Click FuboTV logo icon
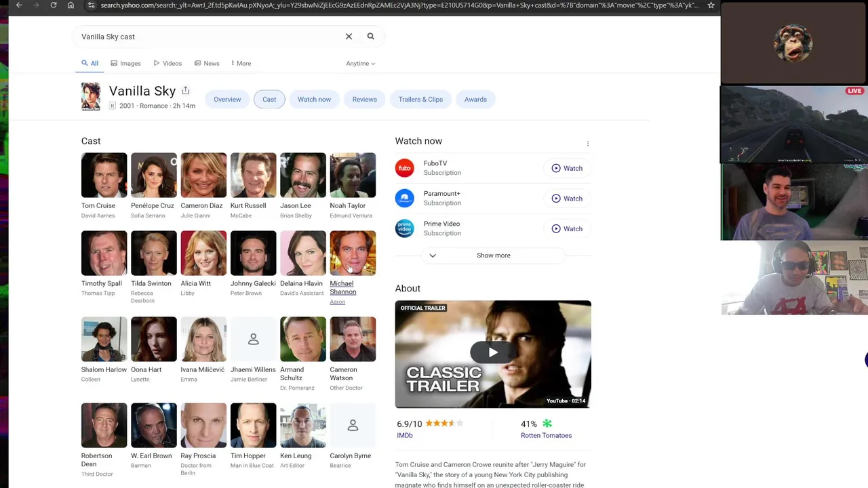Image resolution: width=868 pixels, height=488 pixels. tap(404, 168)
